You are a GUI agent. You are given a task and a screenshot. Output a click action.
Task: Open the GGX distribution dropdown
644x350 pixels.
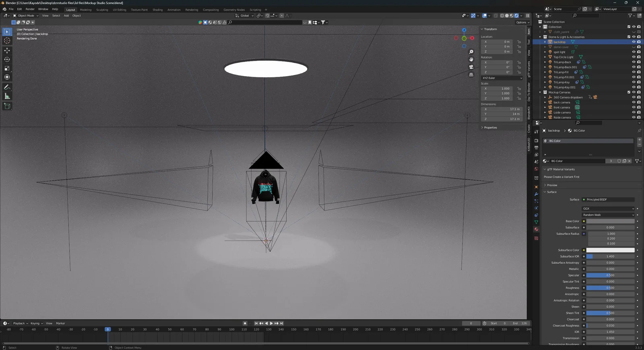pos(608,209)
